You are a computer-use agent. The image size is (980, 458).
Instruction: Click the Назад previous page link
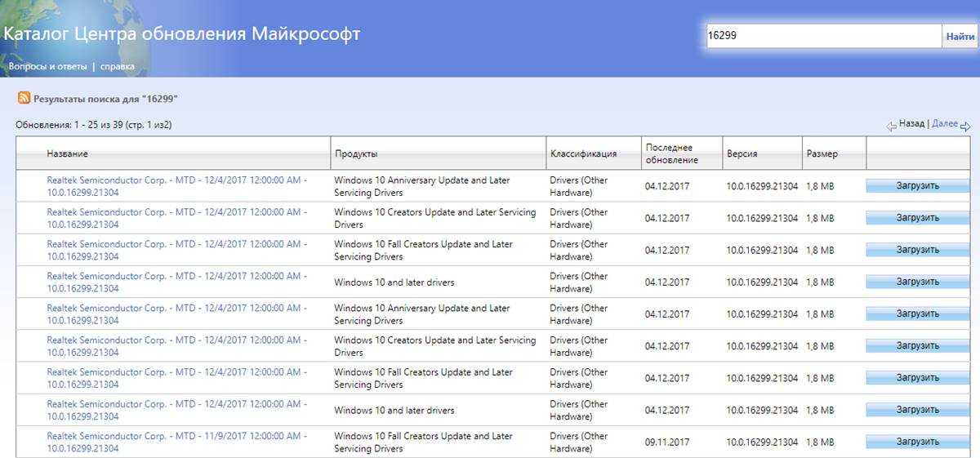(911, 123)
